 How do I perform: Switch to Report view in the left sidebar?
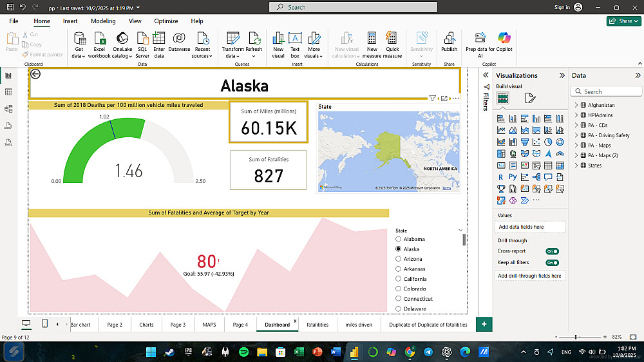coord(8,75)
